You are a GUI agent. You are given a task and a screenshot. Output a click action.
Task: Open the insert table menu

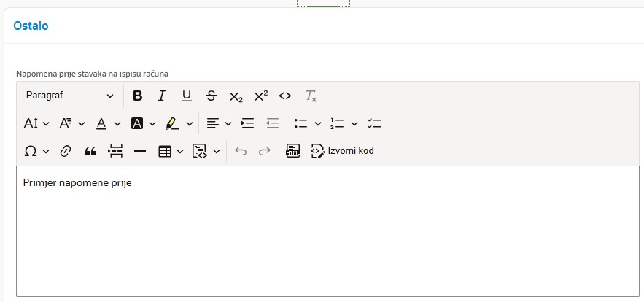click(x=171, y=151)
